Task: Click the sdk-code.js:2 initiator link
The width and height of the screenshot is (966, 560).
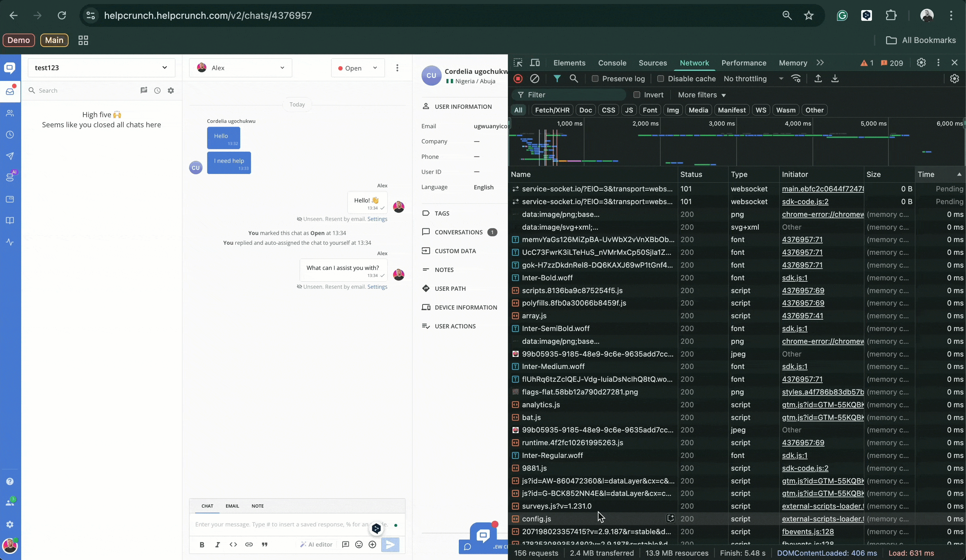Action: pyautogui.click(x=805, y=202)
